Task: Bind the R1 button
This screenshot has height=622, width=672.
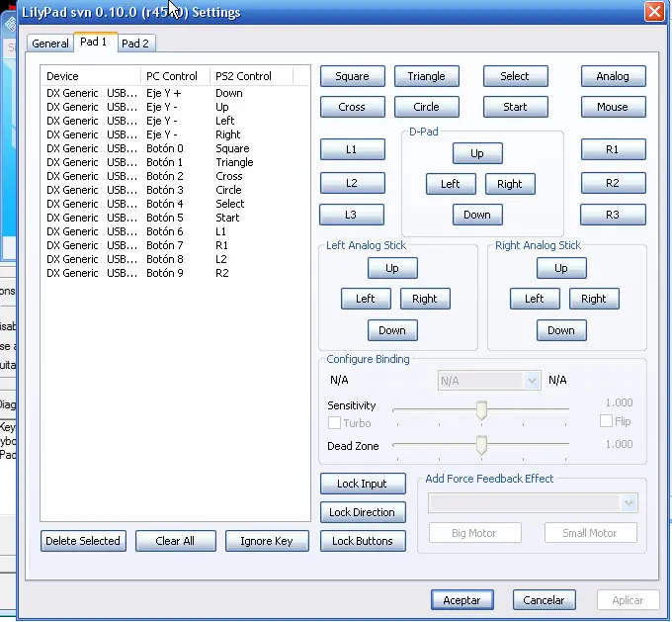Action: tap(613, 149)
